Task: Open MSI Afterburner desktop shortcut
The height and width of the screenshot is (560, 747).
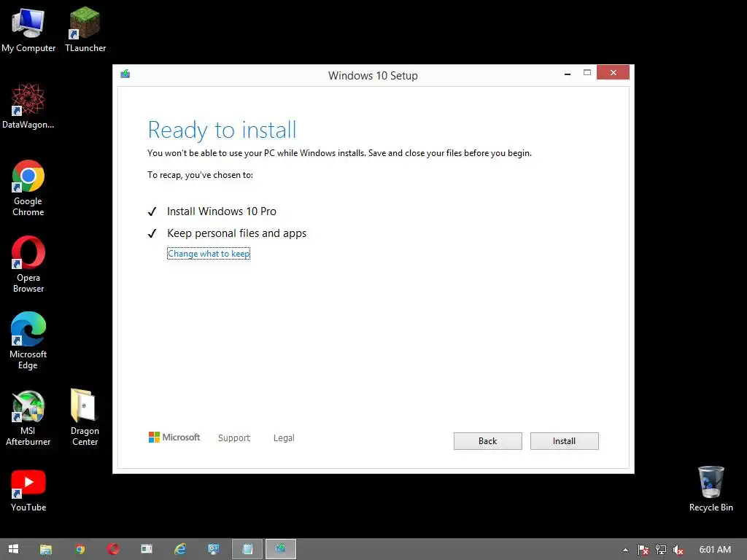Action: (x=28, y=418)
